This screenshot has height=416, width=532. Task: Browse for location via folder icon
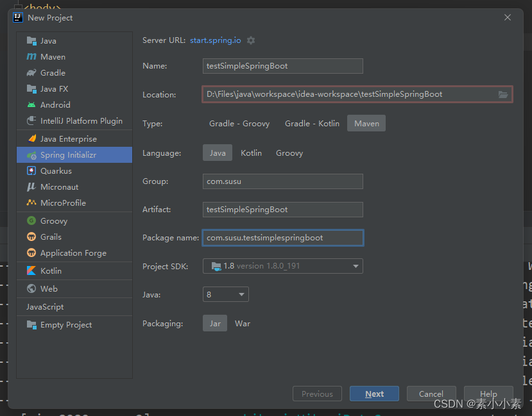tap(503, 94)
